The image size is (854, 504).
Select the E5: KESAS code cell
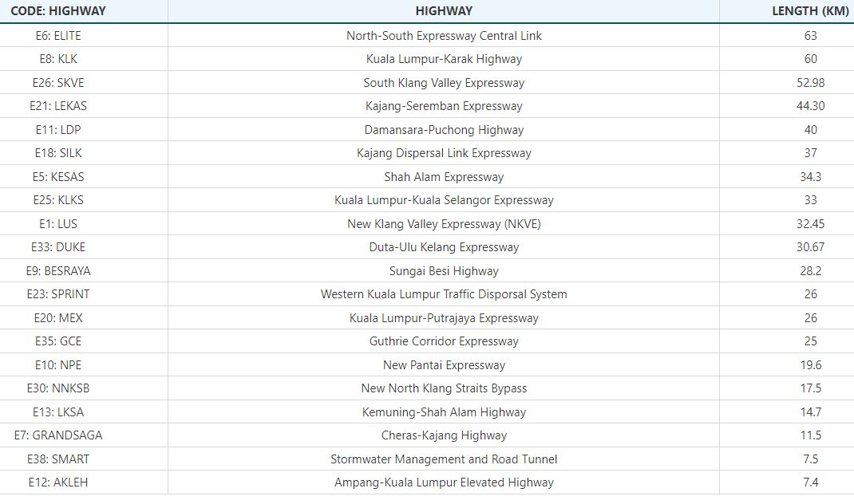(58, 177)
